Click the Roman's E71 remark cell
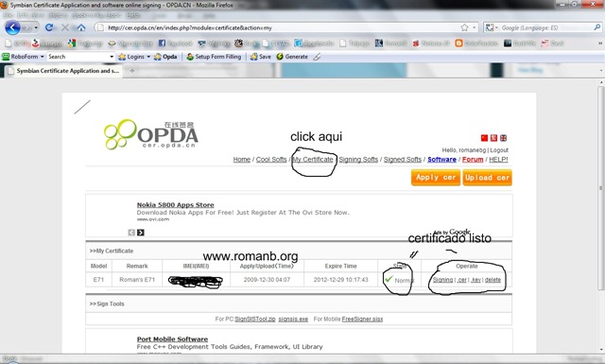605x364 pixels. (137, 280)
